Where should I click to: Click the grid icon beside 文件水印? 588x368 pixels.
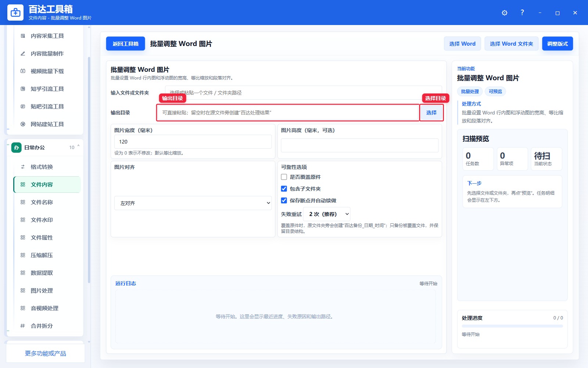tap(23, 220)
